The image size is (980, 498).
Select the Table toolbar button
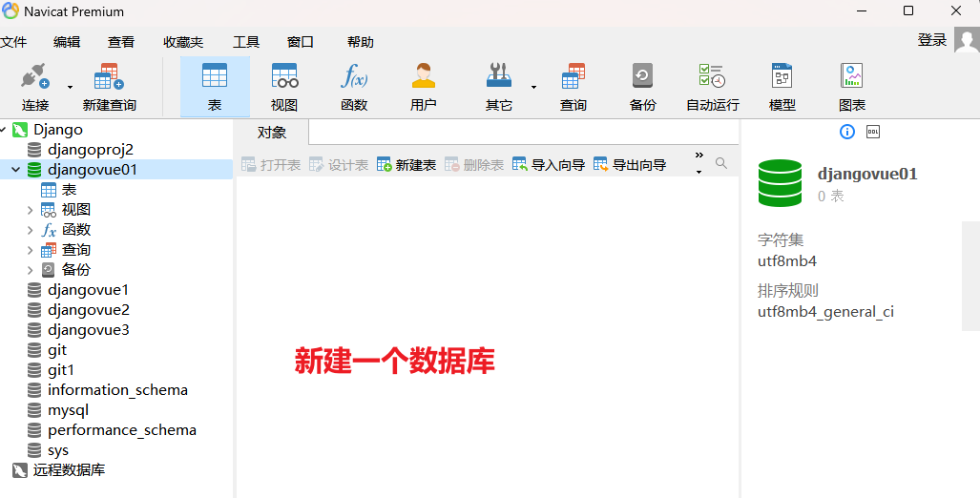215,88
